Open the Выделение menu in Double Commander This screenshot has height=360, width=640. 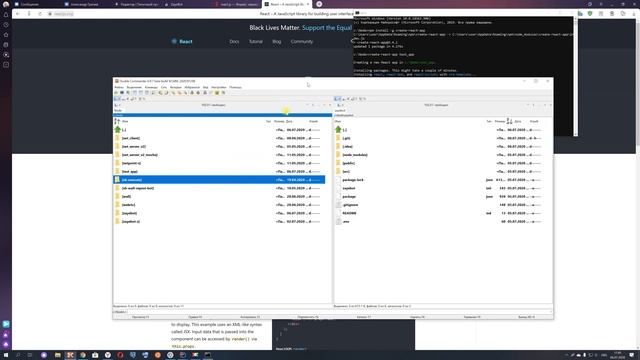[134, 87]
